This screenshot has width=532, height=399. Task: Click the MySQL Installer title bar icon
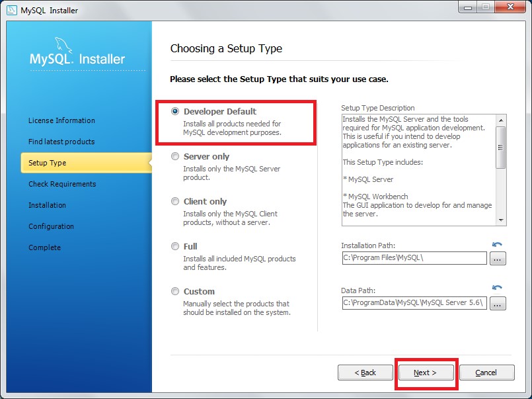click(11, 10)
